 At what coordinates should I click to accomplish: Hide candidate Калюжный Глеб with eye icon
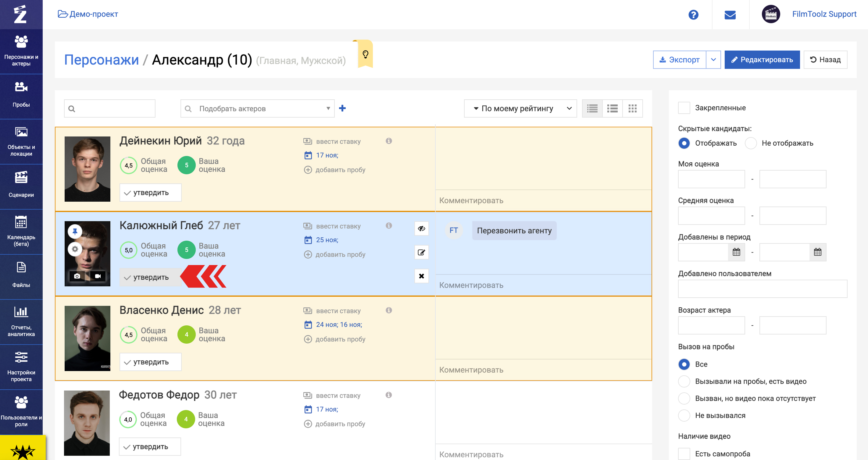[x=421, y=229]
